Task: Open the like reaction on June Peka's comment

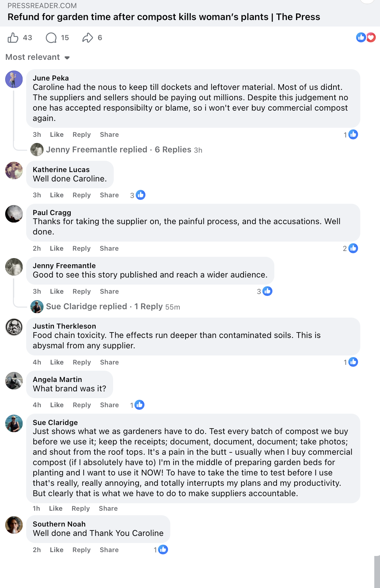Action: coord(353,135)
